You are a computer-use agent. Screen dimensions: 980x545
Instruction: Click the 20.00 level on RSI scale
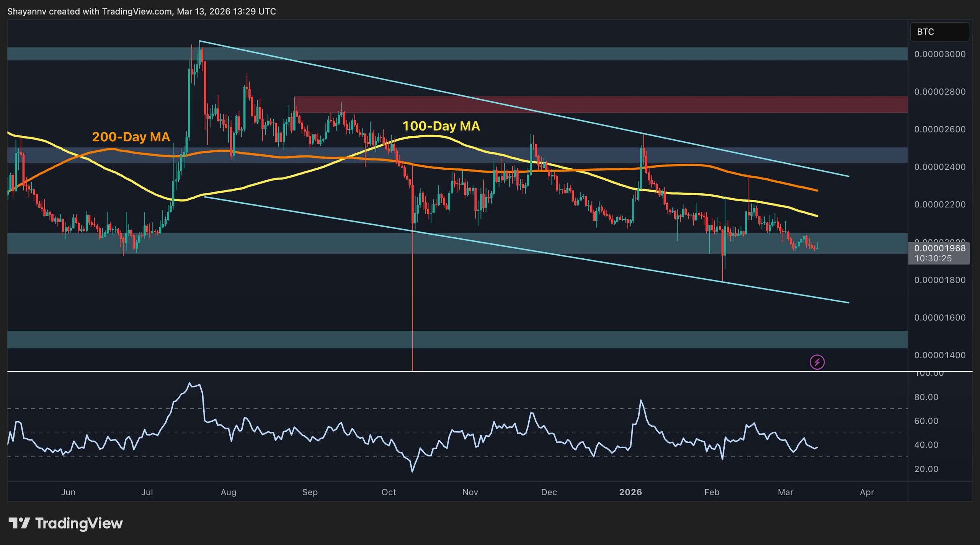[926, 469]
